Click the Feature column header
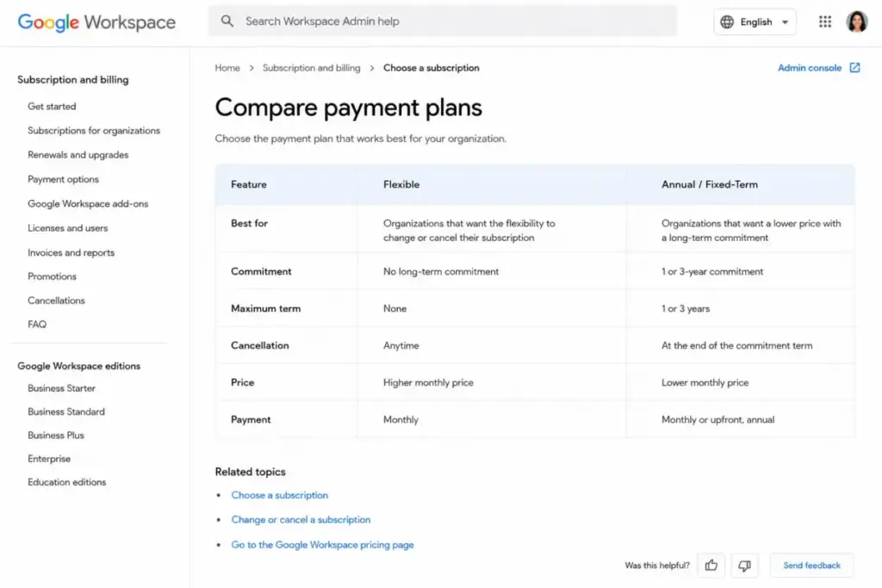Screen dimensions: 882x588 249,184
